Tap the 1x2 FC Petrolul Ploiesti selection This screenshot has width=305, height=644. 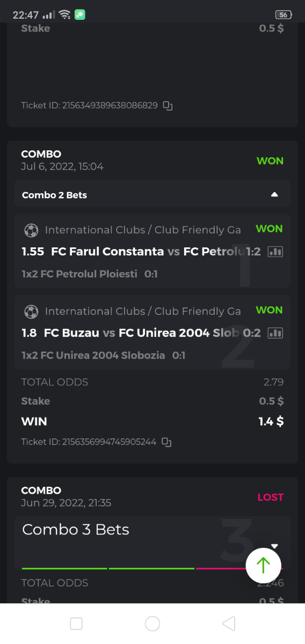pyautogui.click(x=90, y=274)
